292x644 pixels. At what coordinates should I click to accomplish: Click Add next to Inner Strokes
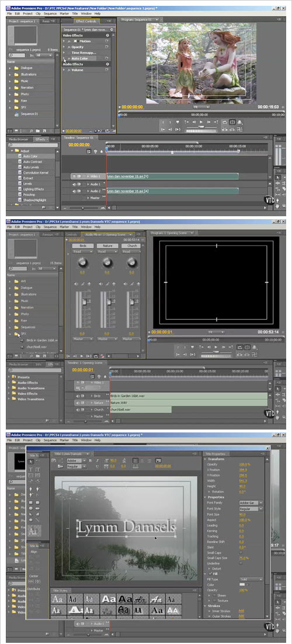point(242,611)
